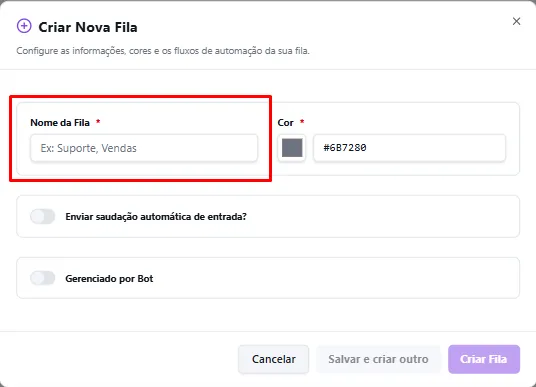Click the Cancelar button
536x387 pixels.
click(x=273, y=359)
